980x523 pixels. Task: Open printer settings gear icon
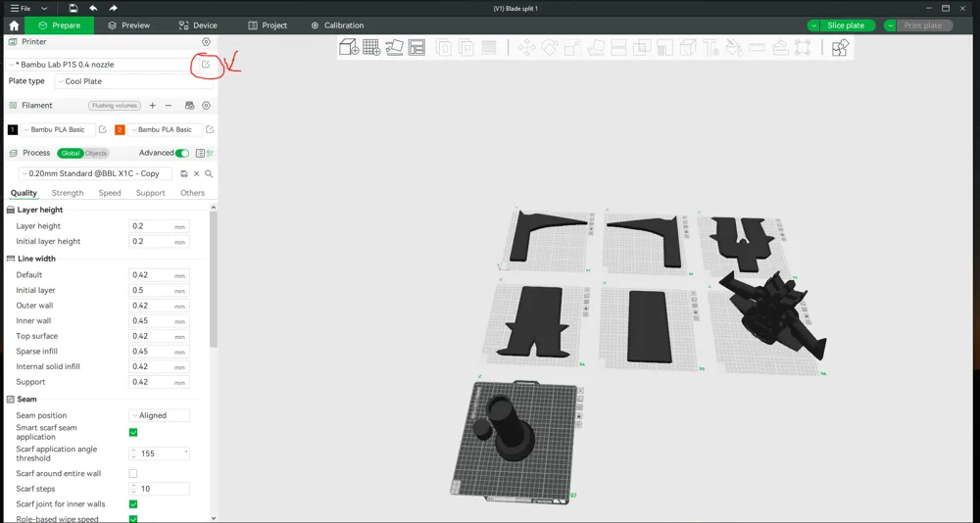click(x=206, y=42)
